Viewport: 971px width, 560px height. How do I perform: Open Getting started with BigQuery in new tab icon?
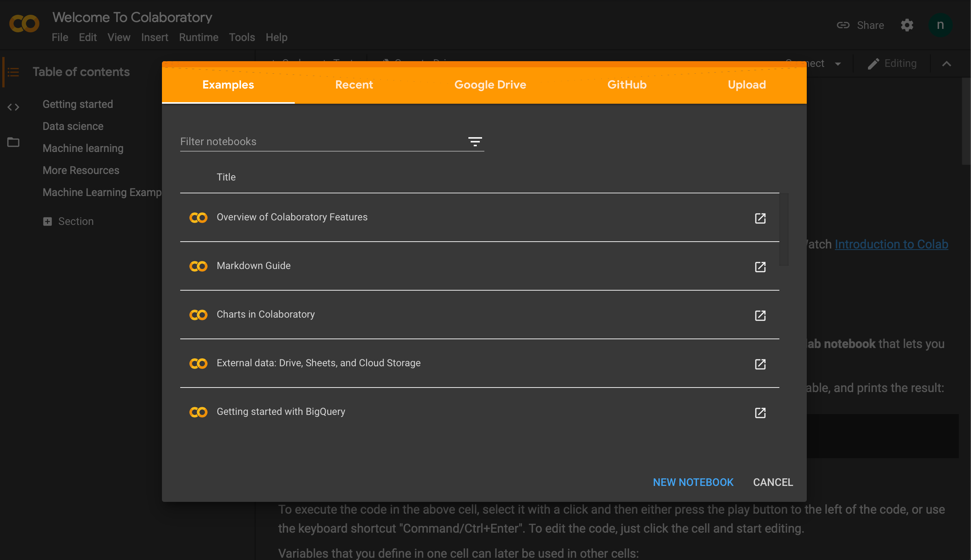(x=760, y=413)
